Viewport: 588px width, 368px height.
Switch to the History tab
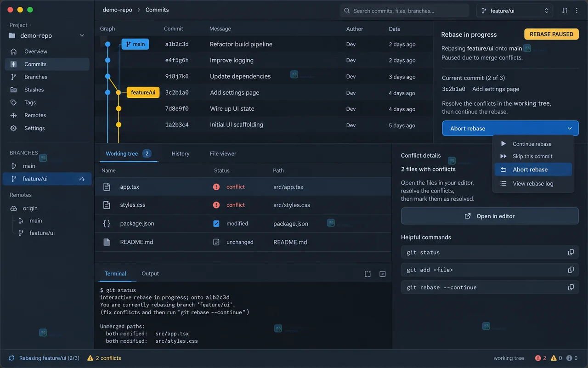point(181,153)
